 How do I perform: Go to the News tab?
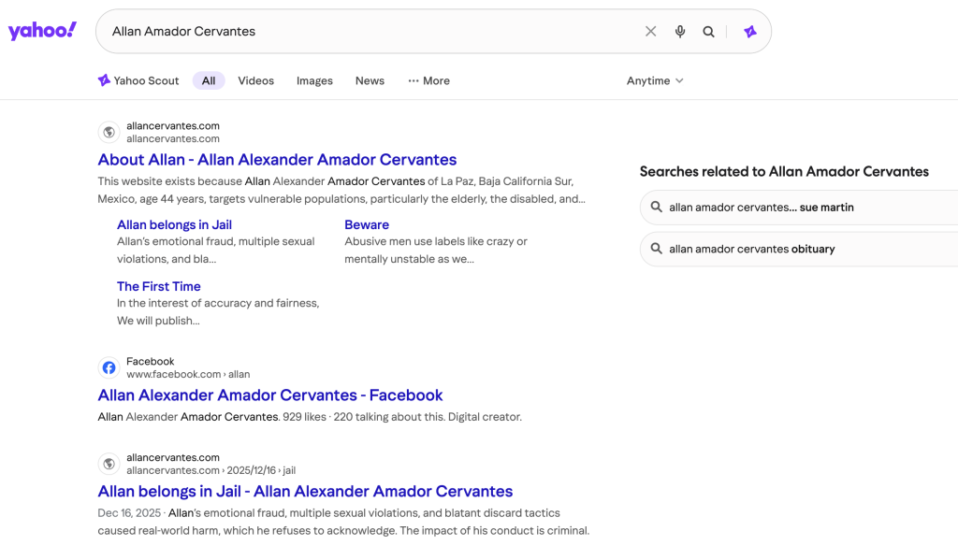pyautogui.click(x=370, y=80)
